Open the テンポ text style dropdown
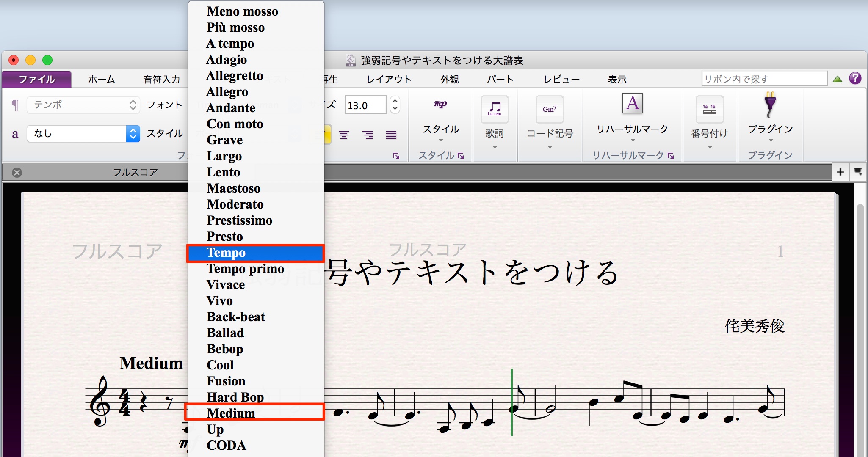 [83, 105]
